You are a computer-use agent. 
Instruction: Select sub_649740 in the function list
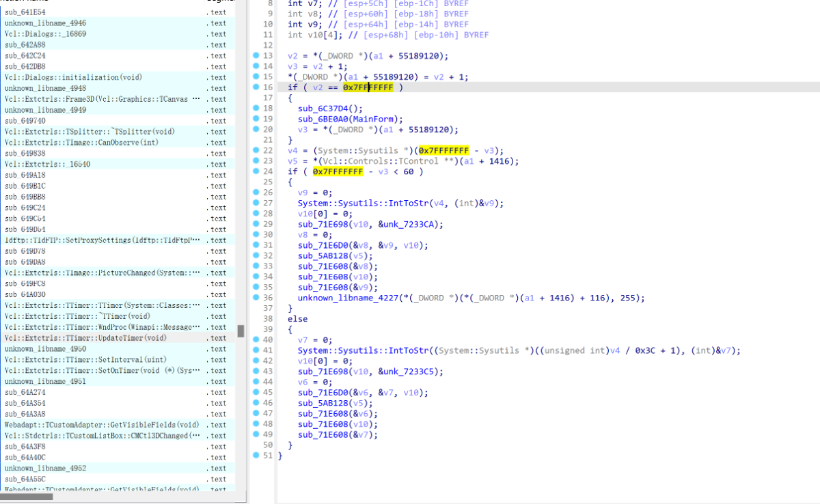click(118, 121)
